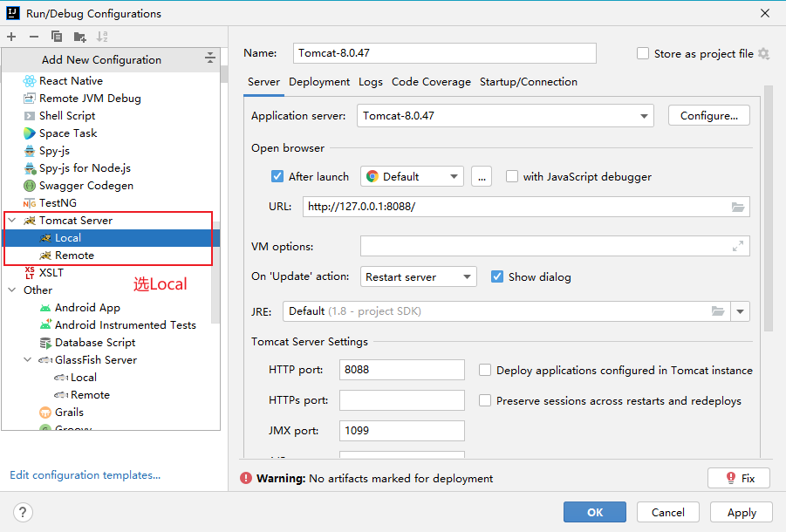
Task: Click the browser ellipsis button
Action: [482, 176]
